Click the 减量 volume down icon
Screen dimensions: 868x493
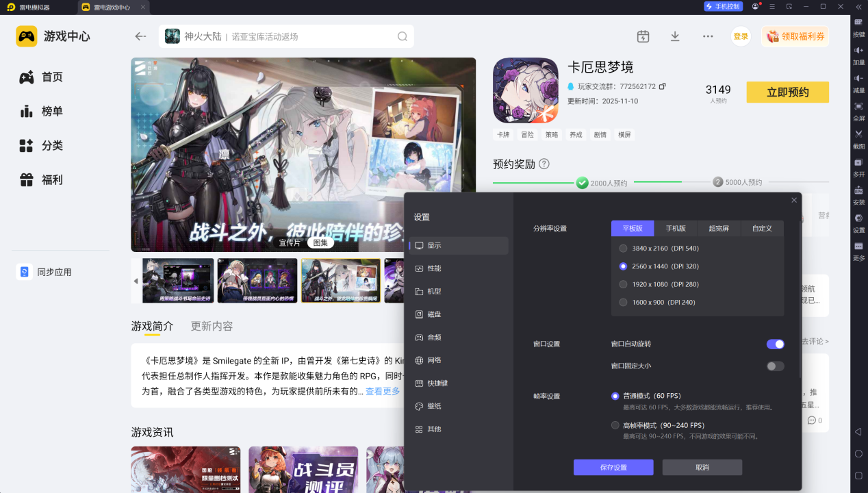tap(858, 79)
